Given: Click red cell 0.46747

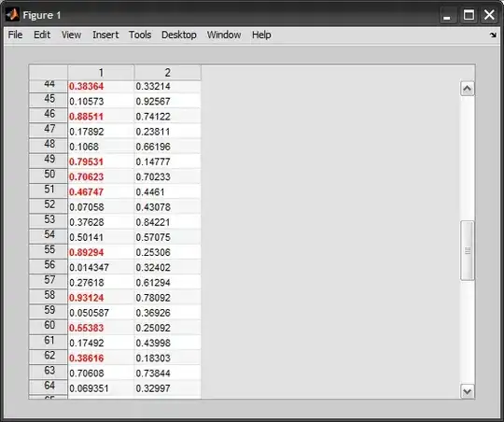Looking at the screenshot, I should pos(101,191).
